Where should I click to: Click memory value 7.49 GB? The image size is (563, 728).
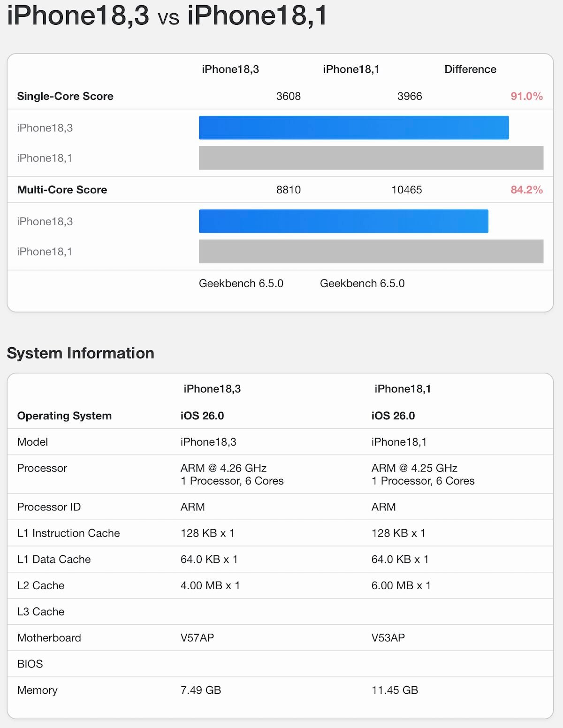click(201, 690)
